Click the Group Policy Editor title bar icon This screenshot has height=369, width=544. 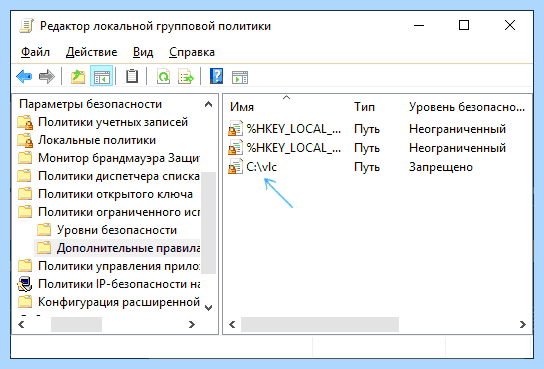[x=26, y=26]
